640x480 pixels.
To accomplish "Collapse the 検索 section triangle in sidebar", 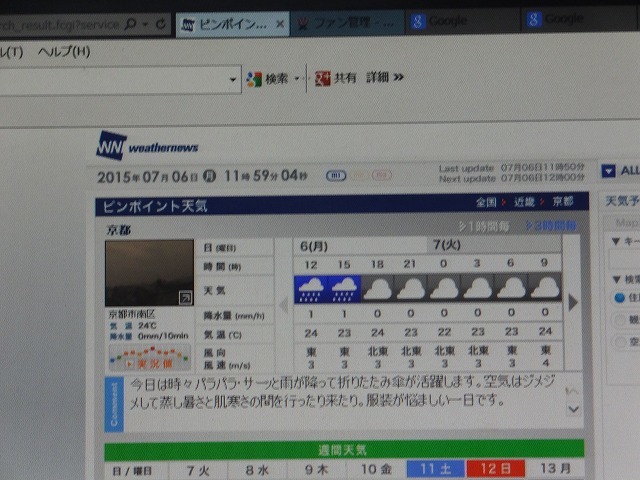I will pyautogui.click(x=616, y=280).
